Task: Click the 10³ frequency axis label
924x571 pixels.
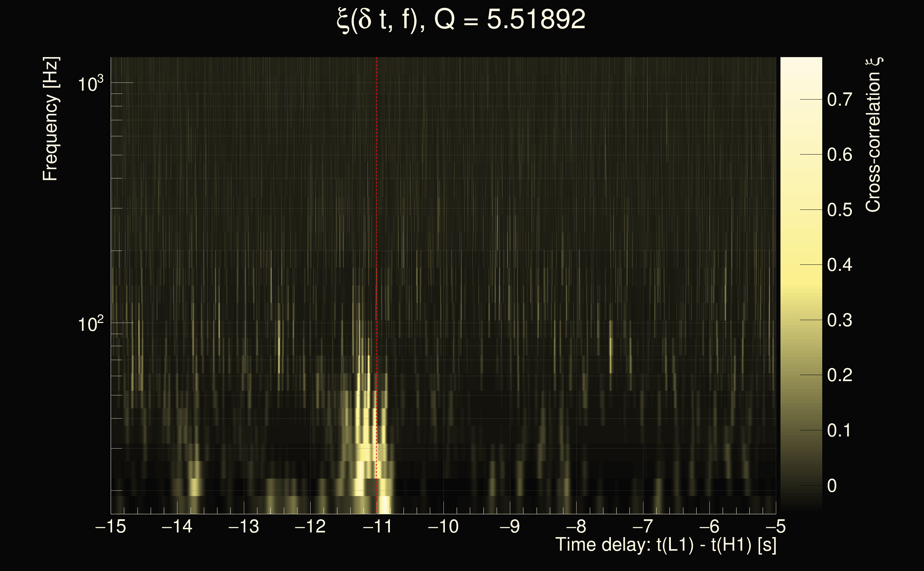Action: (x=90, y=84)
